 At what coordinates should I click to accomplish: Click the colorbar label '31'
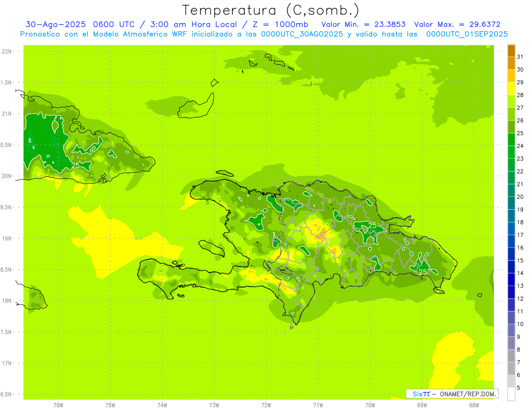(520, 57)
